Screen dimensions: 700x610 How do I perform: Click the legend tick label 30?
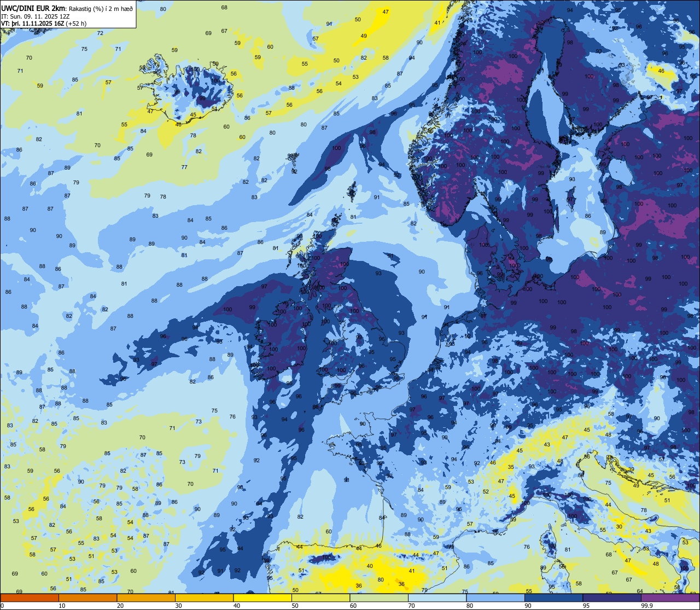[178, 606]
